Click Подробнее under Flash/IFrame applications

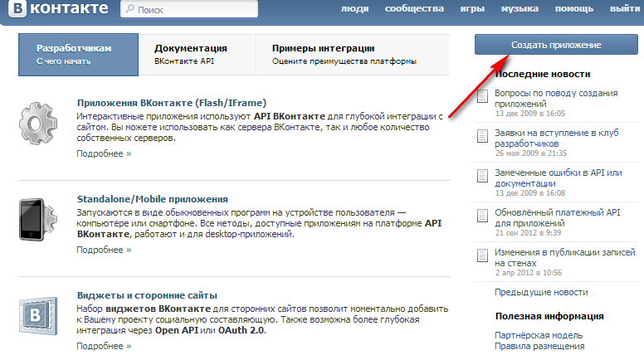104,153
